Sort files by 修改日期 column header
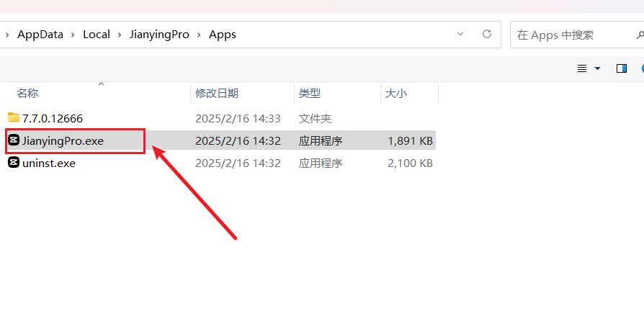 click(x=217, y=93)
